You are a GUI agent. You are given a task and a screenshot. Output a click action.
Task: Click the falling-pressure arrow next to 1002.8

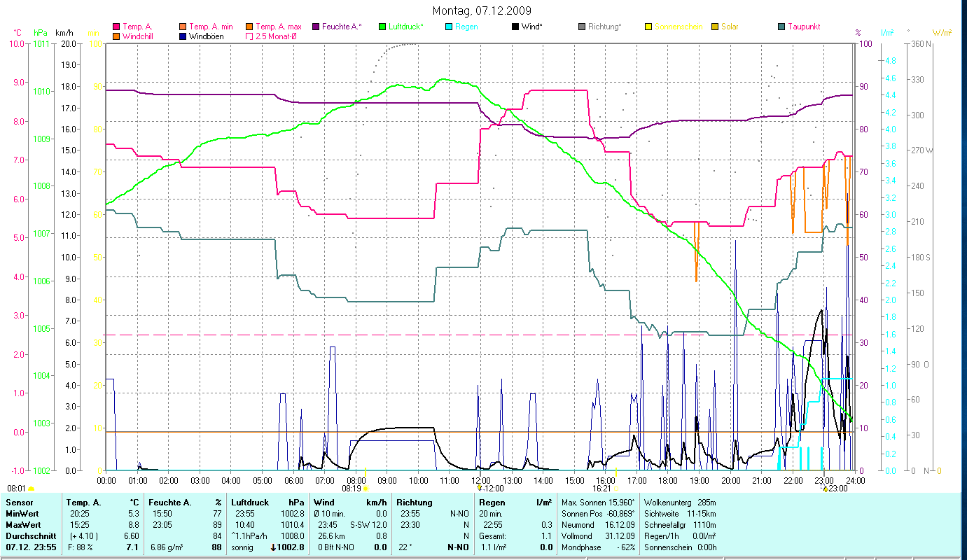pos(273,547)
